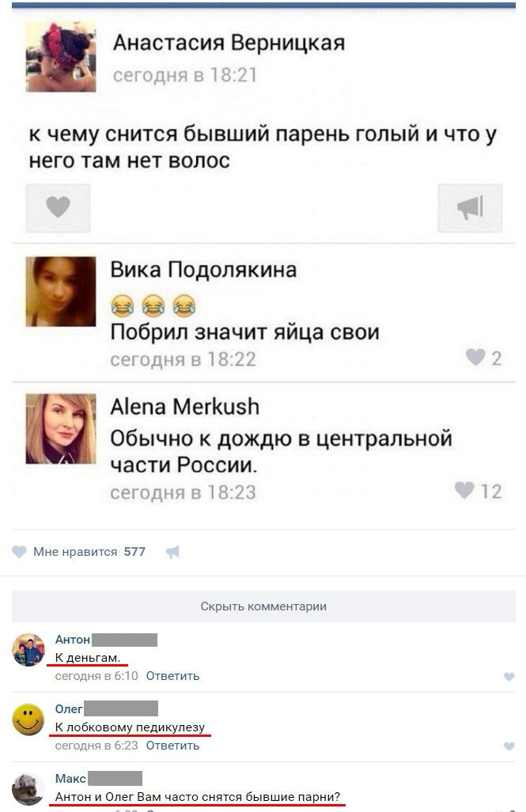Like the post with the heart button
The image size is (526, 812).
(x=58, y=208)
